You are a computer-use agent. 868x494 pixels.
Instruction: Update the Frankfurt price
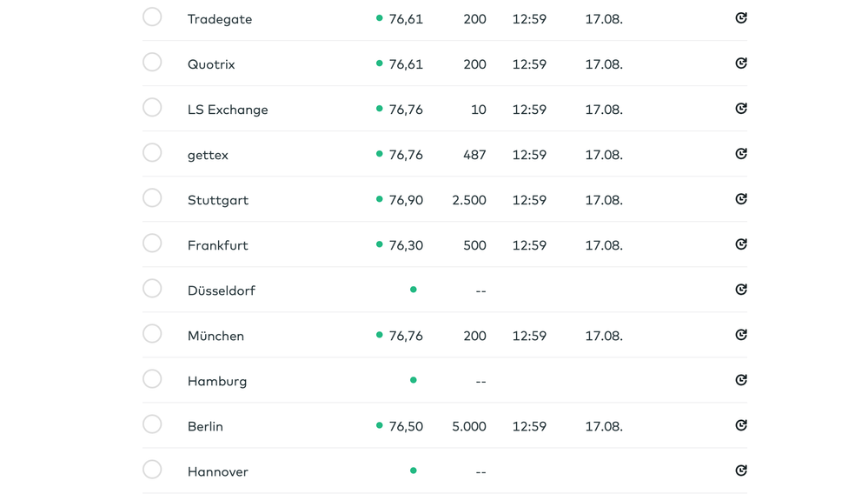[741, 244]
